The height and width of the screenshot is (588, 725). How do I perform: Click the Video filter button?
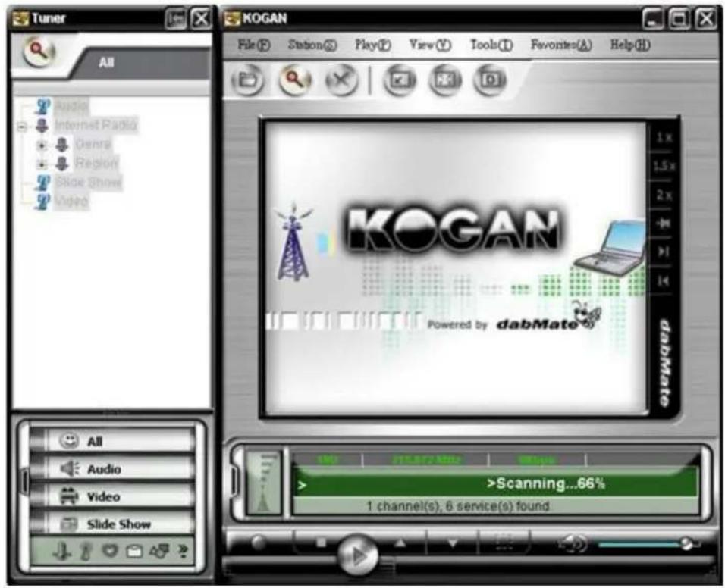pos(112,496)
